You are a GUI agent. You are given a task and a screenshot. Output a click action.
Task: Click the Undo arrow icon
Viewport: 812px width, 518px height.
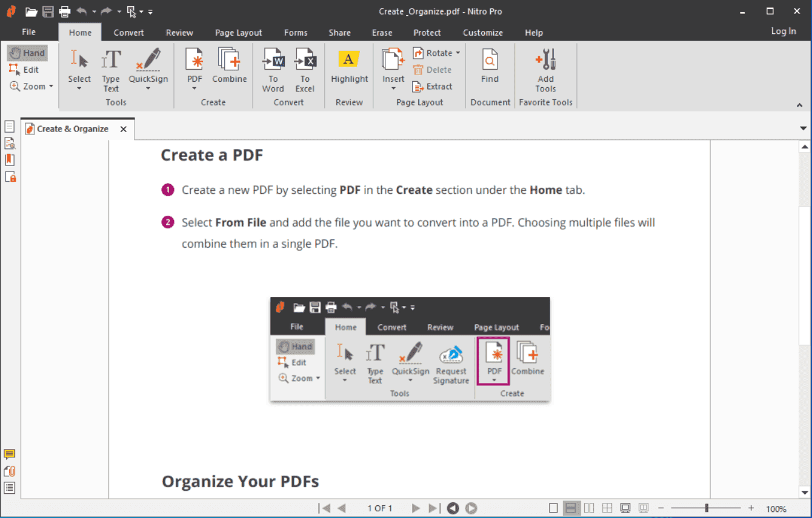82,12
